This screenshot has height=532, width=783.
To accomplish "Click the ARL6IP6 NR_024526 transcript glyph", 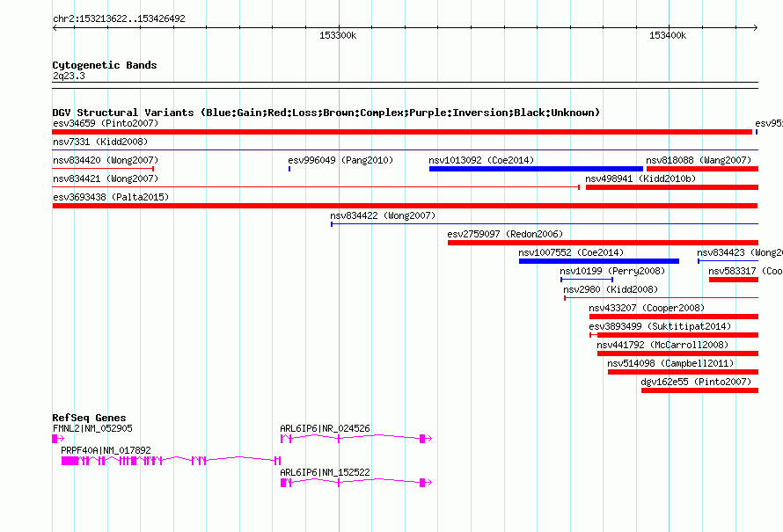I will point(356,439).
